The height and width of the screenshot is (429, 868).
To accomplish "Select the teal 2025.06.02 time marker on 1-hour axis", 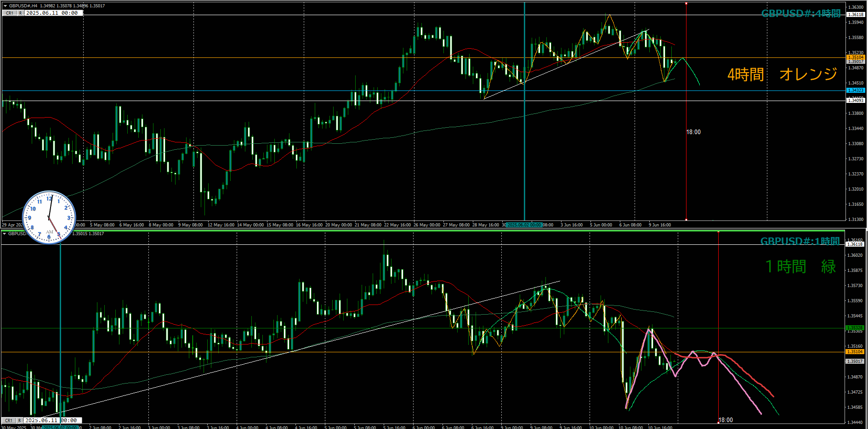I will tap(60, 427).
